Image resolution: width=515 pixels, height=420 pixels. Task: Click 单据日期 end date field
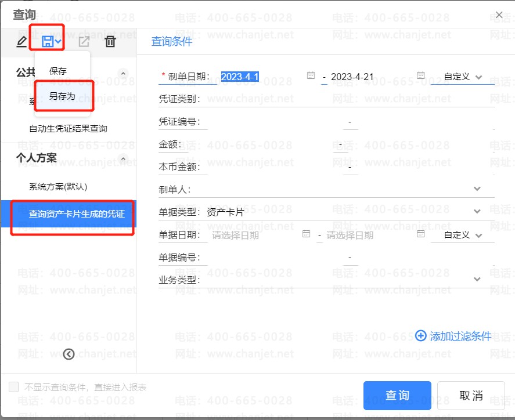click(369, 235)
